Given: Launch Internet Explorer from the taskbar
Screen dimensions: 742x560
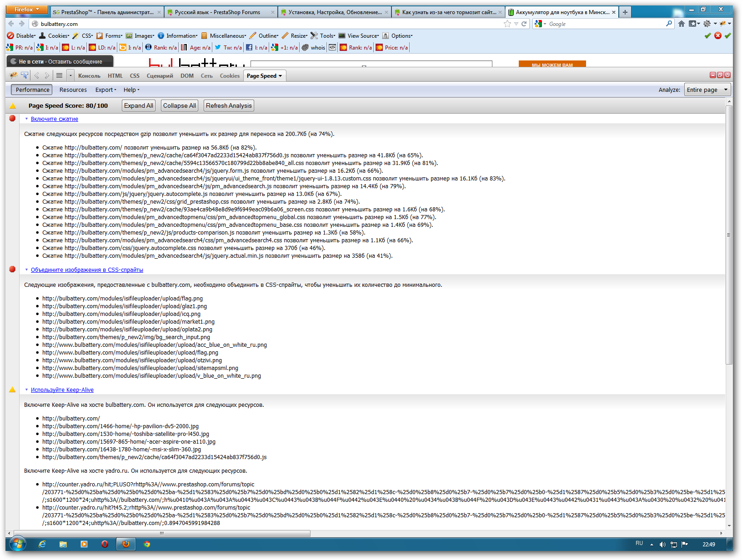Looking at the screenshot, I should (x=42, y=544).
